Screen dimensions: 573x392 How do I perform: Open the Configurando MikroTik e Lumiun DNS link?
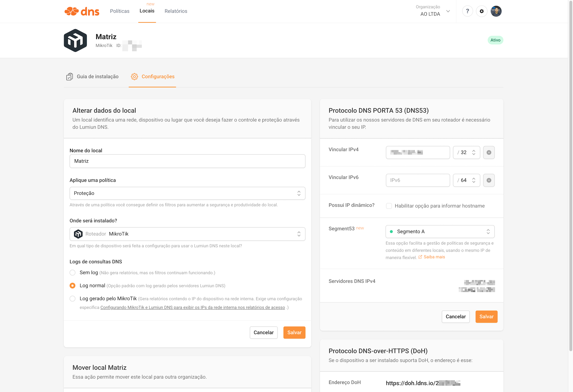click(x=193, y=307)
